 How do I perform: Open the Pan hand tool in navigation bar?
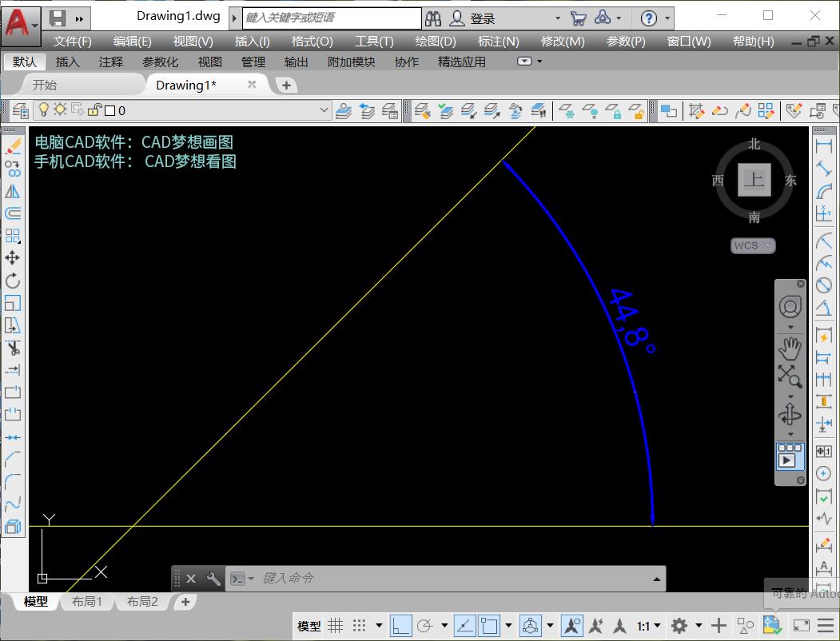click(x=790, y=348)
